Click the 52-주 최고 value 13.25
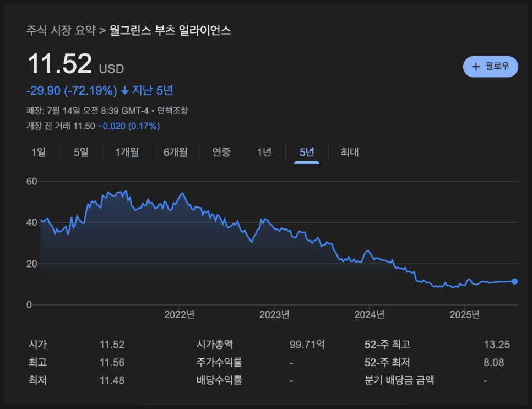Viewport: 532px width, 409px height. tap(497, 345)
